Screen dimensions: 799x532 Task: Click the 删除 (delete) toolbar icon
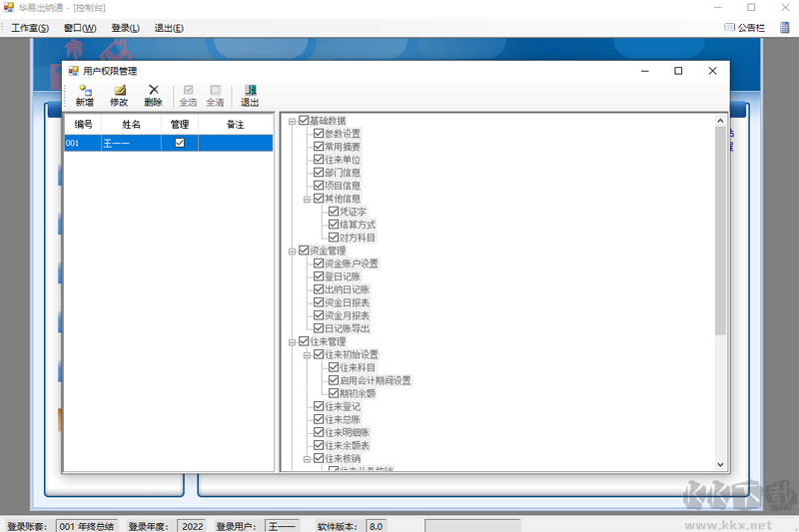click(154, 96)
